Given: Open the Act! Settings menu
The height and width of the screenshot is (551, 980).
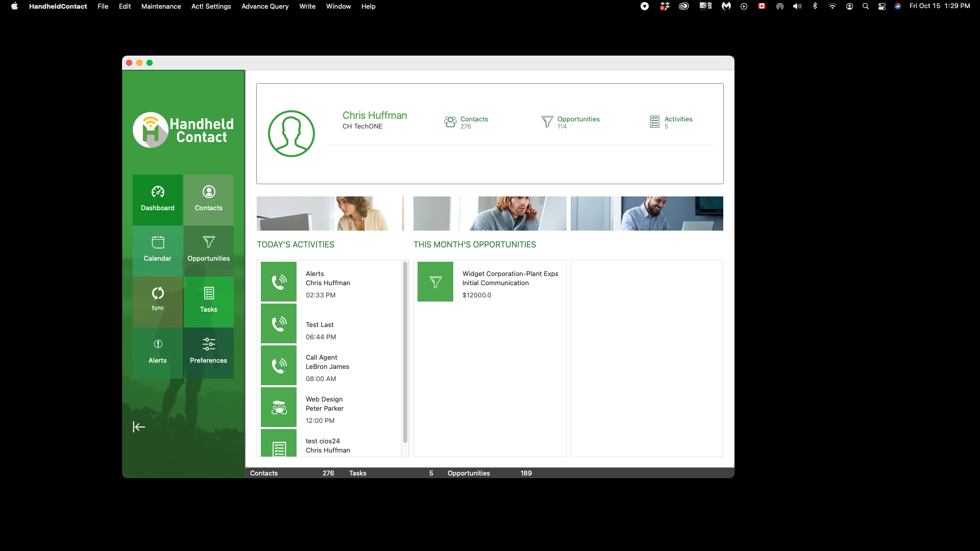Looking at the screenshot, I should point(211,6).
